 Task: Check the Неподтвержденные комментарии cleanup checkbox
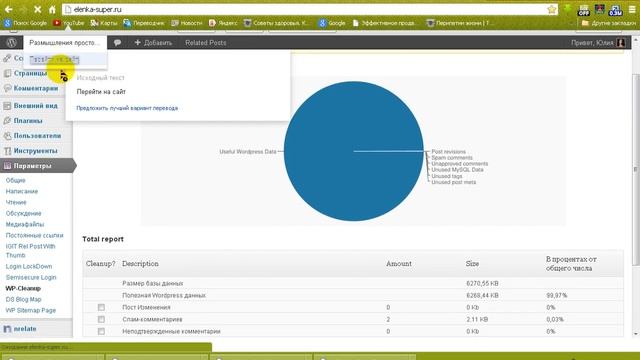tap(101, 331)
